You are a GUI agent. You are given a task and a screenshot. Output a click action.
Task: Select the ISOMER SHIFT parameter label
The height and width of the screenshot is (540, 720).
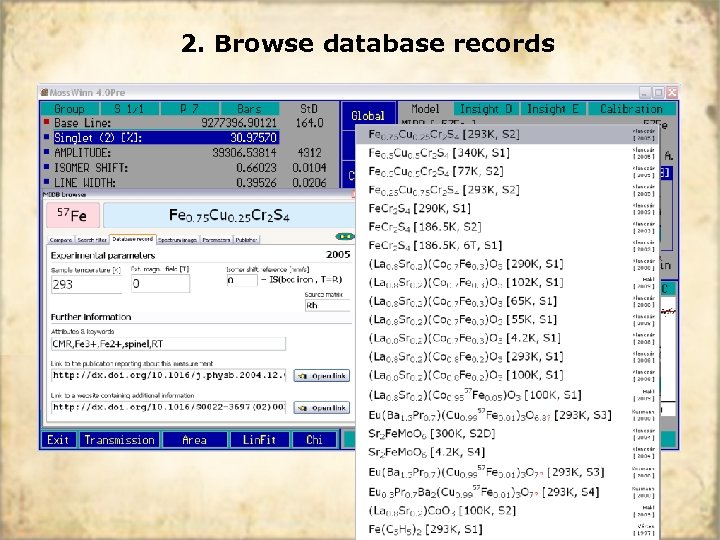coord(91,168)
